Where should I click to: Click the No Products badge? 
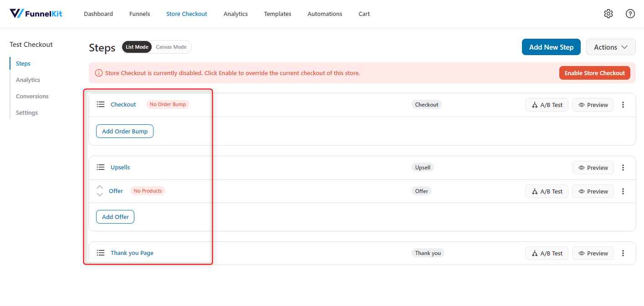coord(148,191)
